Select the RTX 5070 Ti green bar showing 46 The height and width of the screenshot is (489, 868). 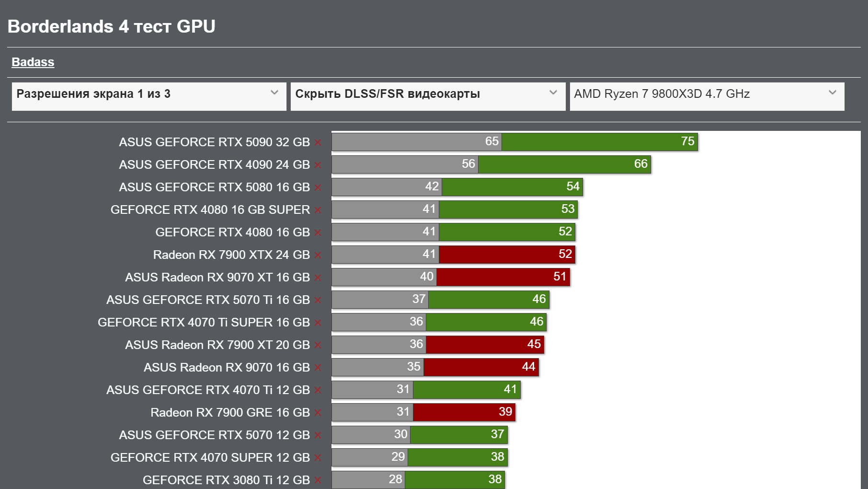click(489, 300)
